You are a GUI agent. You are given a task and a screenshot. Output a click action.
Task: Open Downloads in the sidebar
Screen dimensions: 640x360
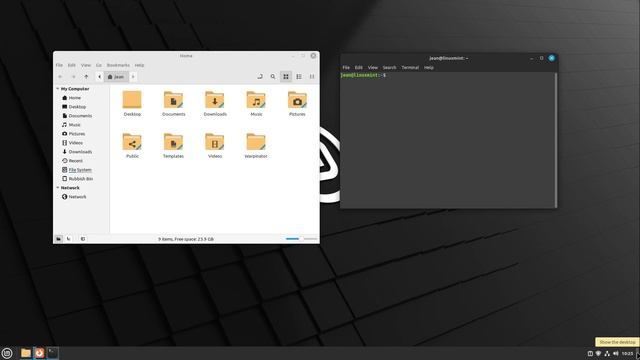coord(77,152)
